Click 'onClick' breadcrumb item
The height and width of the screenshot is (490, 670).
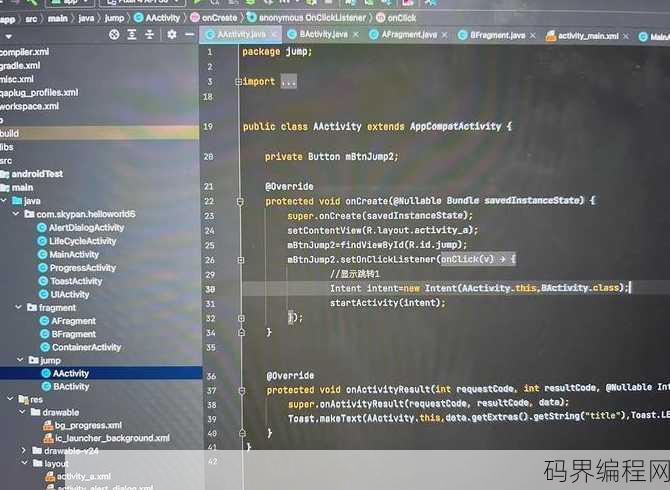click(x=396, y=18)
